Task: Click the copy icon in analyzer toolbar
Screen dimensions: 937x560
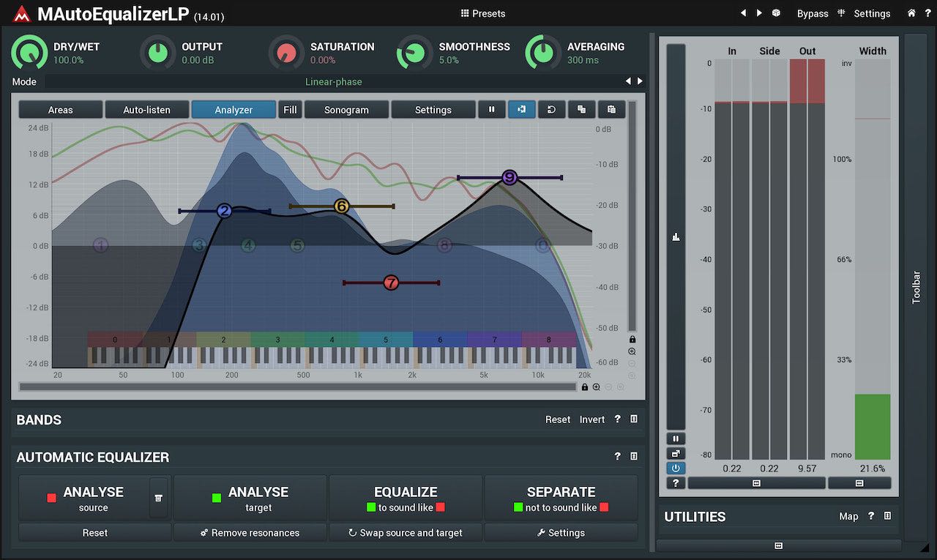Action: 581,110
